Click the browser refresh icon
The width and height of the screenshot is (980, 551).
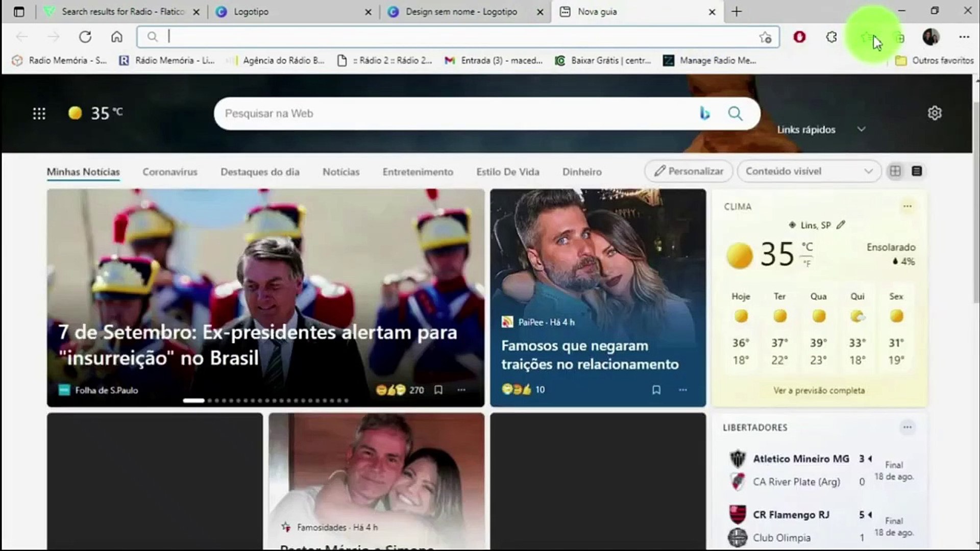[x=85, y=37]
